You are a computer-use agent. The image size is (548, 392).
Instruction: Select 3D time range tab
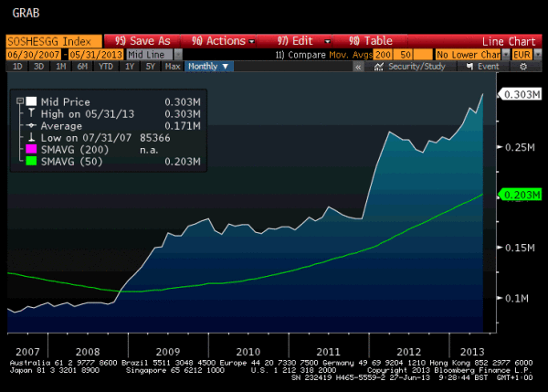coord(38,67)
